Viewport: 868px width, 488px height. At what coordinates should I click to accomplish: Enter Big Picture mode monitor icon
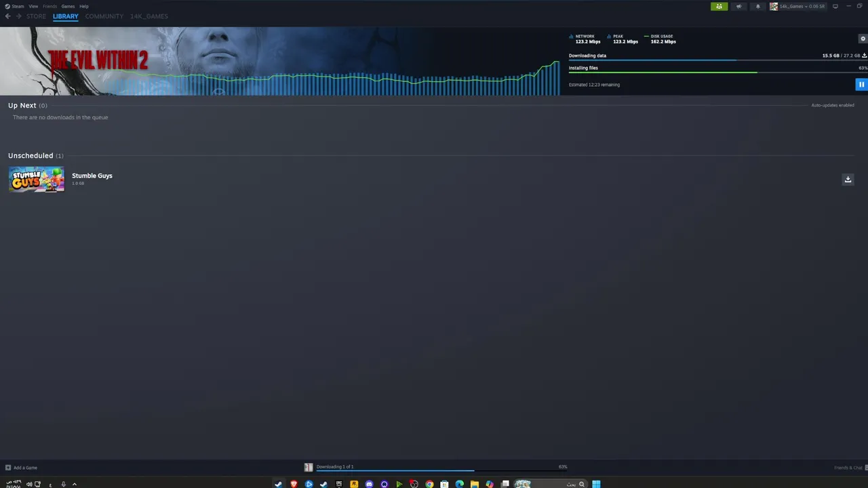pos(835,6)
